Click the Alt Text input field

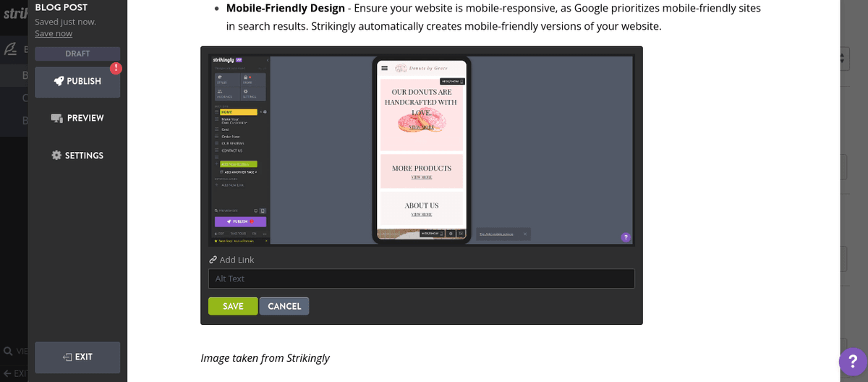point(422,279)
